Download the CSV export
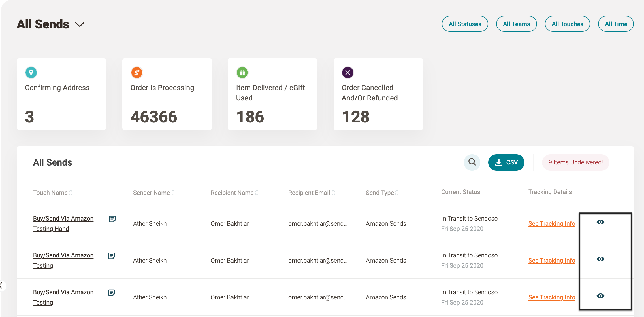The height and width of the screenshot is (317, 644). pos(506,162)
